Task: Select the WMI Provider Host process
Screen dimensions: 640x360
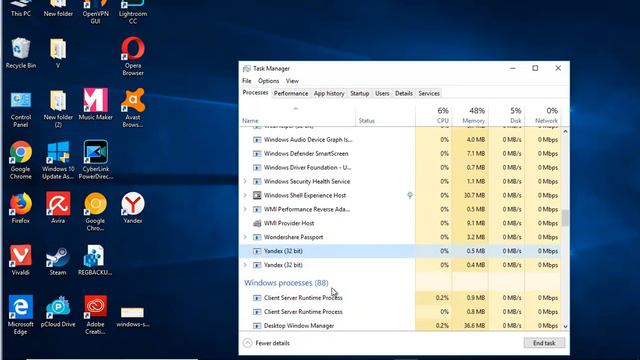Action: [x=400, y=223]
